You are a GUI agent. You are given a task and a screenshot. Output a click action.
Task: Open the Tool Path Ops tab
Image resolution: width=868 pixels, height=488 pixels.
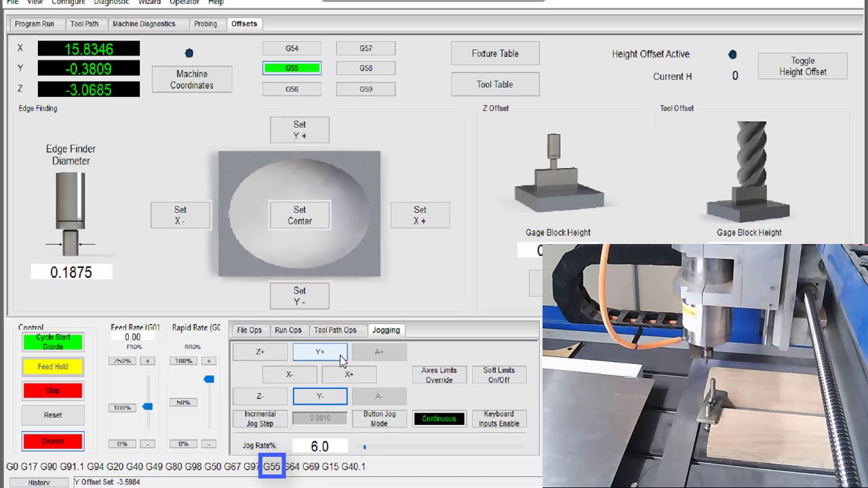pyautogui.click(x=335, y=330)
